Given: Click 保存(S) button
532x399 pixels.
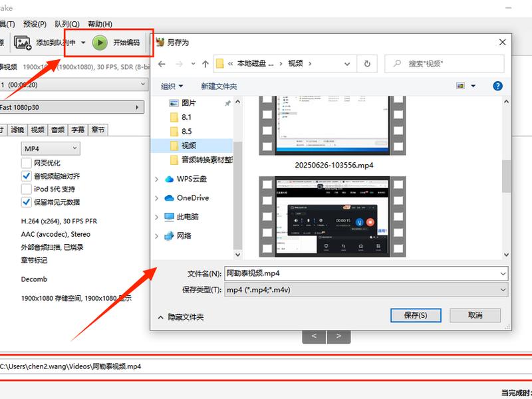Looking at the screenshot, I should [416, 315].
